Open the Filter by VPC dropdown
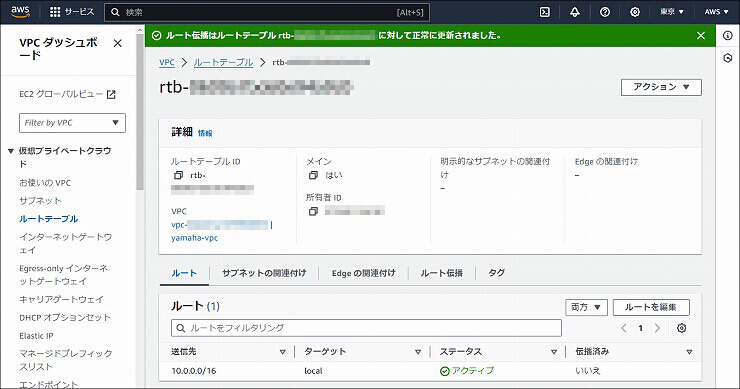This screenshot has width=740, height=389. [x=72, y=123]
